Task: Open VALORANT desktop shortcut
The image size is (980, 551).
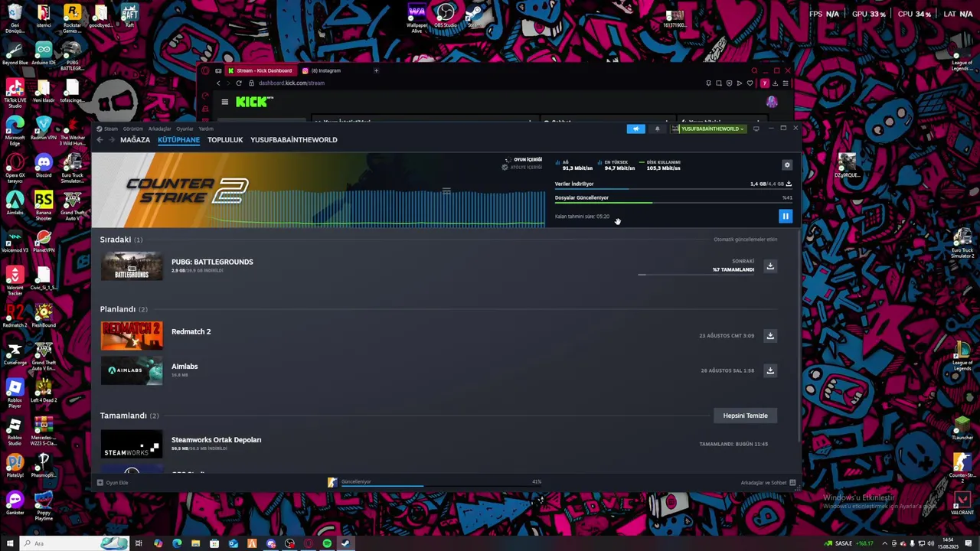Action: pos(962,504)
